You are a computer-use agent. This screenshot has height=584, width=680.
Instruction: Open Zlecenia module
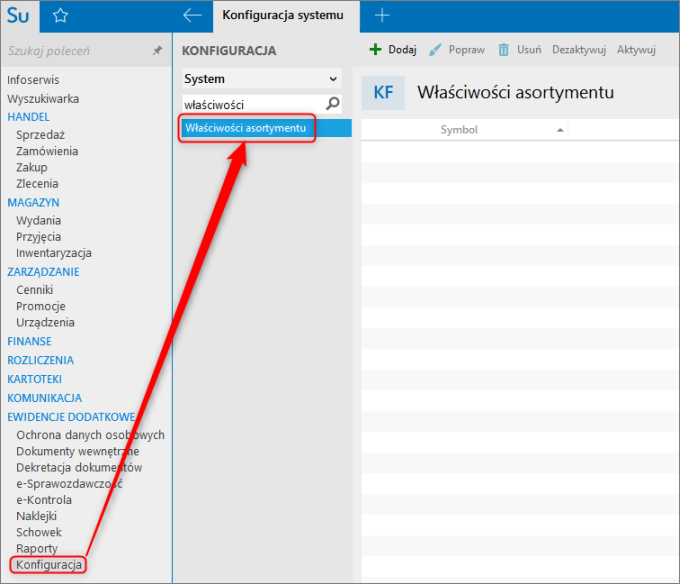point(37,184)
